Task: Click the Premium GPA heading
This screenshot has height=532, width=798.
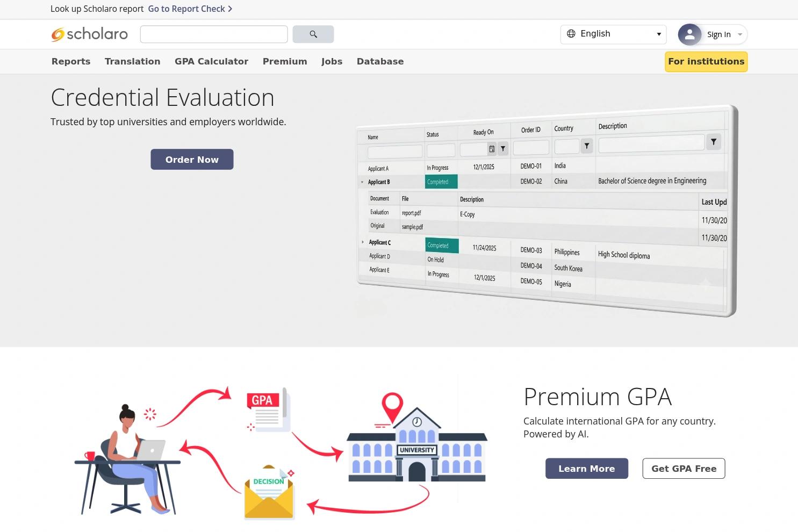Action: point(598,397)
